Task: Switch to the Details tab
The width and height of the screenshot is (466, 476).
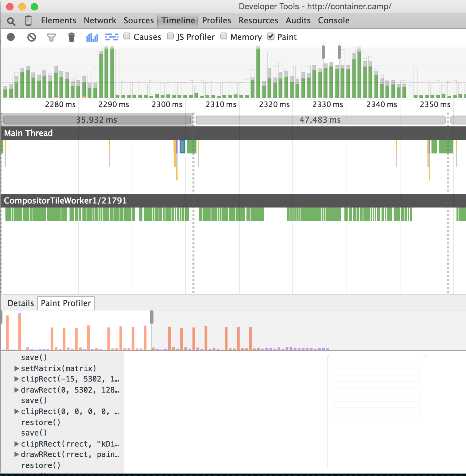Action: (x=21, y=303)
